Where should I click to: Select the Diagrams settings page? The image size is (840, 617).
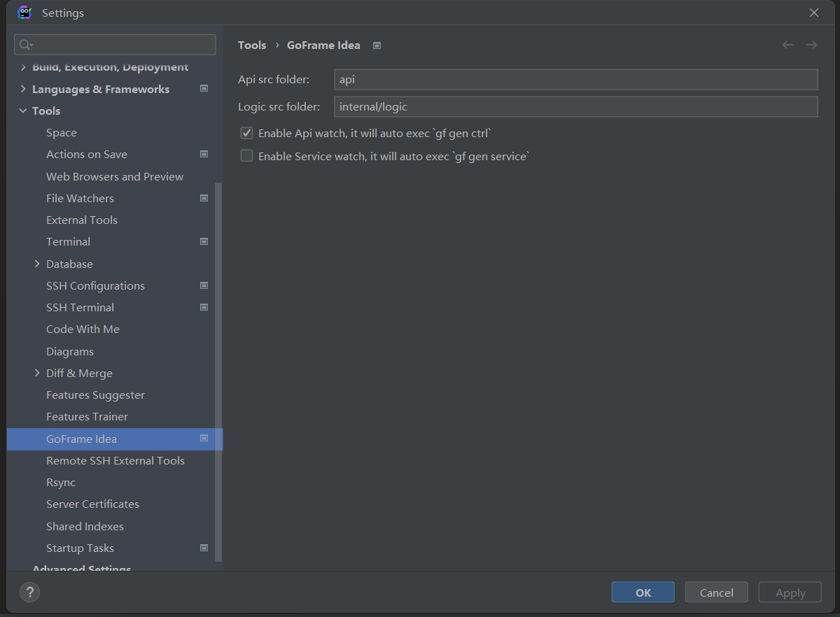coord(70,351)
